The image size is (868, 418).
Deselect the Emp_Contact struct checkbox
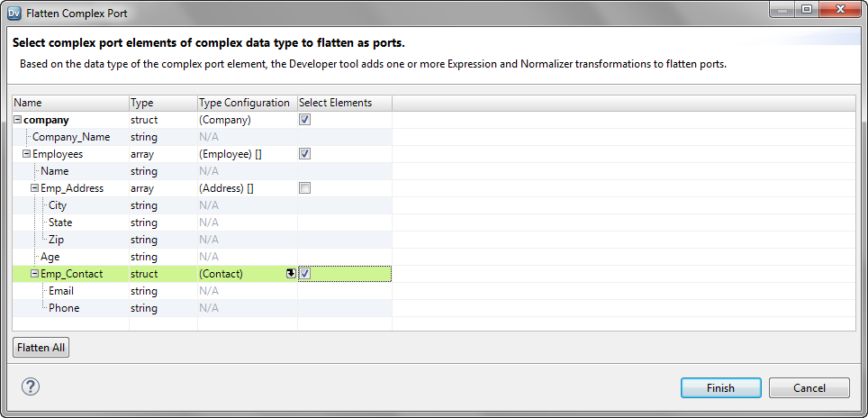pos(304,274)
